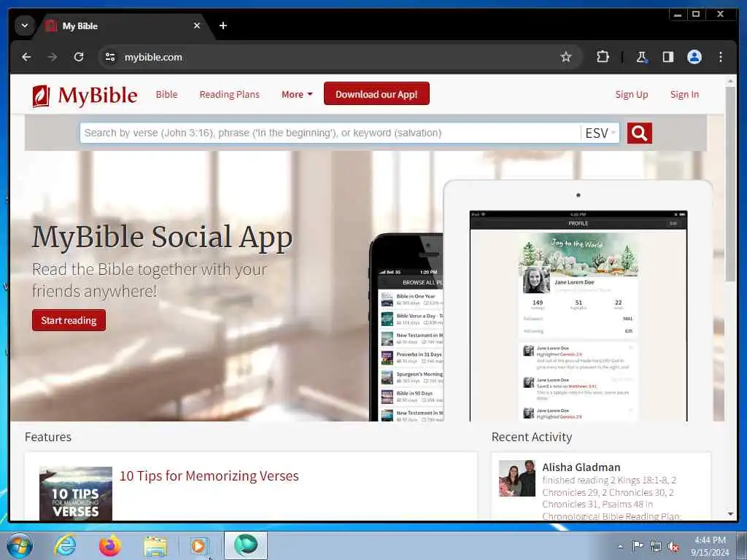Open the Bible nav link
The image size is (747, 560).
[166, 94]
